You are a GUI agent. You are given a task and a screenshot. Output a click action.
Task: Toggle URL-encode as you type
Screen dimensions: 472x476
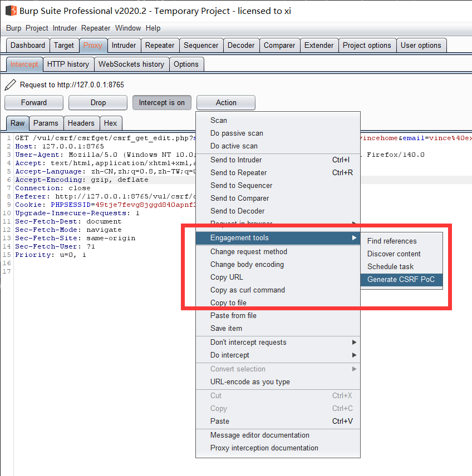pos(278,381)
